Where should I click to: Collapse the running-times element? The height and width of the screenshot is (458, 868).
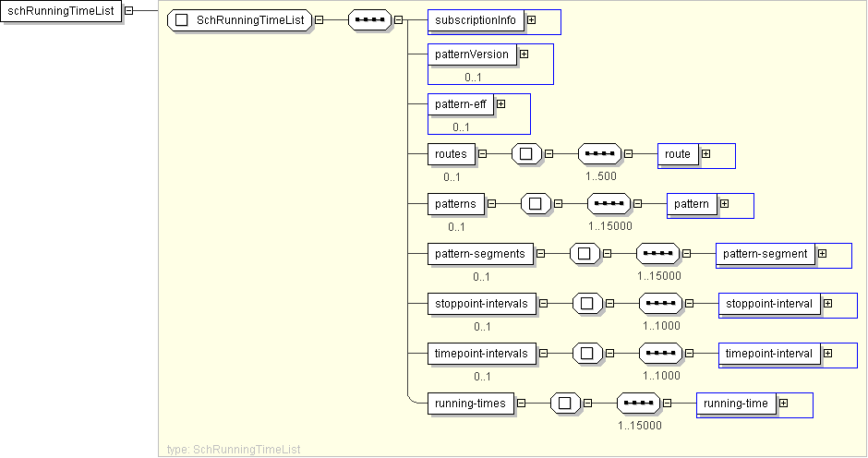point(521,403)
